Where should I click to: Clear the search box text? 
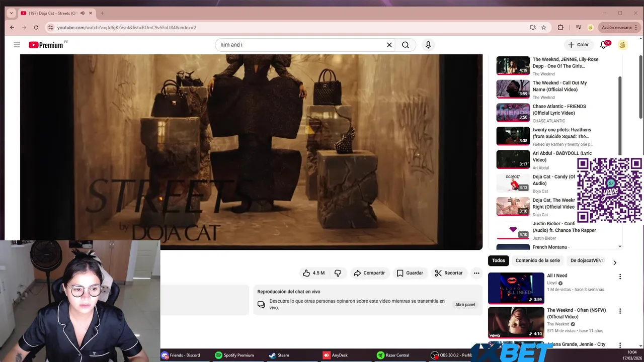point(389,45)
